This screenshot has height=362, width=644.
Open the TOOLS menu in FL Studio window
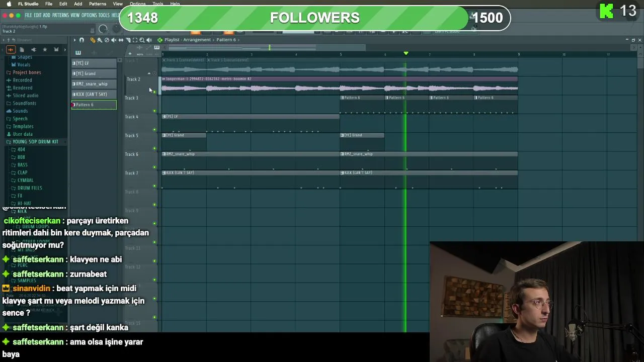(104, 16)
